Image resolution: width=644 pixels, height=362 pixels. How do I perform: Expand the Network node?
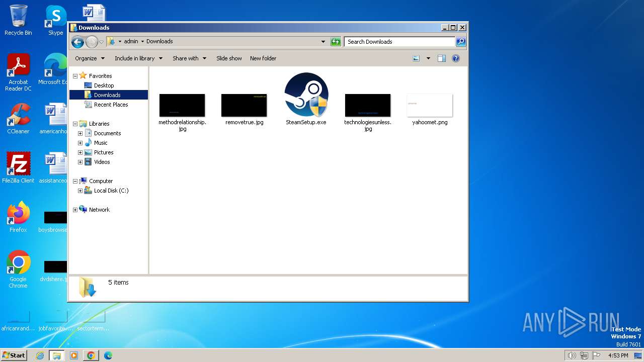pos(75,210)
